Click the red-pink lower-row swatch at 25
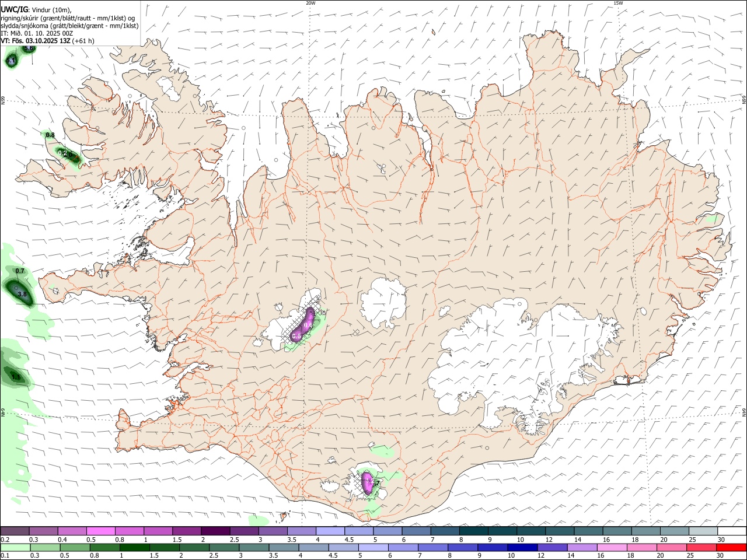Viewport: 747px width, 560px height. click(x=701, y=547)
